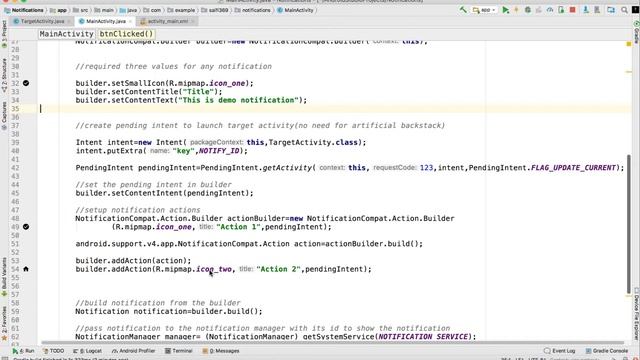Click FLAG_UPDATE_CURRENT on line 42
Screen dimensions: 640x360
tap(573, 168)
